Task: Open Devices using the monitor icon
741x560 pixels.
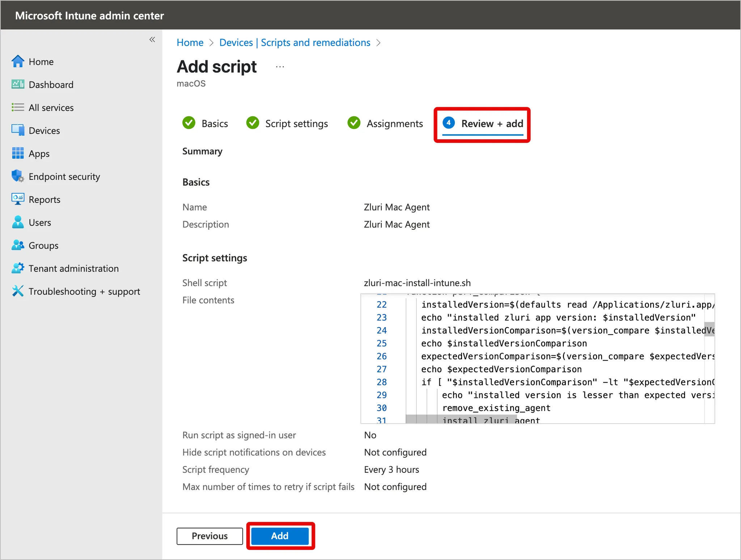Action: pos(18,130)
